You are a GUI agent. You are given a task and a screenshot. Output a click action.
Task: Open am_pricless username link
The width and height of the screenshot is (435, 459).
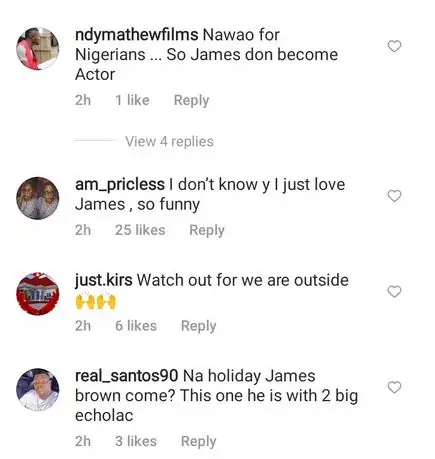click(120, 185)
